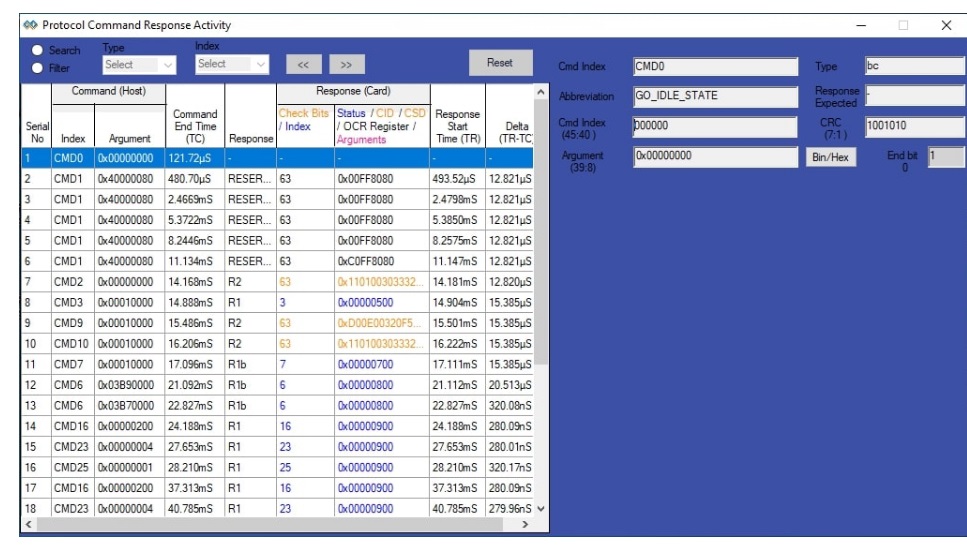Click the CRC field showing 1001010
The height and width of the screenshot is (545, 967).
915,126
